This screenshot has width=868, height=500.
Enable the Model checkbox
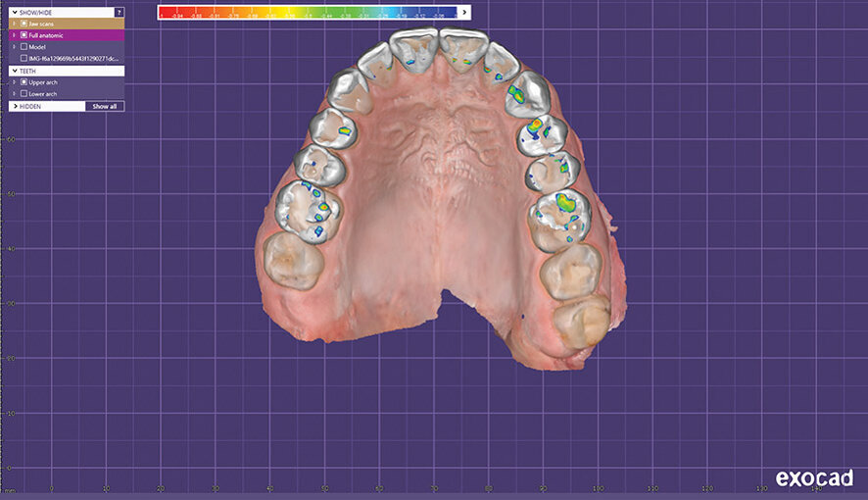pos(24,46)
